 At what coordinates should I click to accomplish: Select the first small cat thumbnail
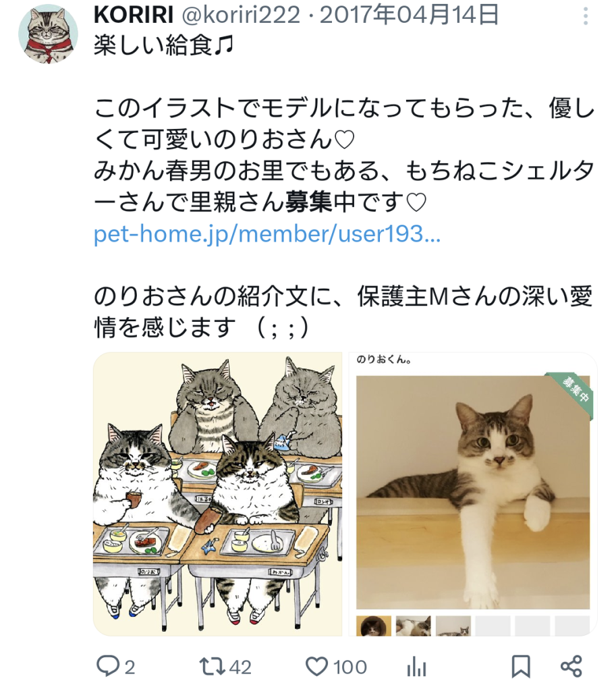click(x=374, y=626)
